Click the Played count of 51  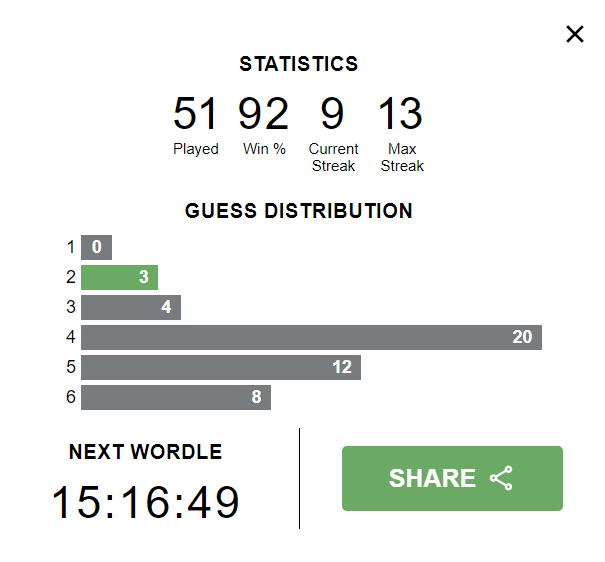point(195,114)
